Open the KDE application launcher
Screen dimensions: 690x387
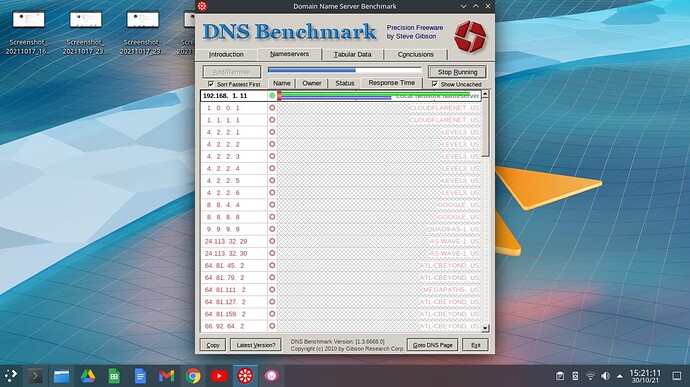11,376
